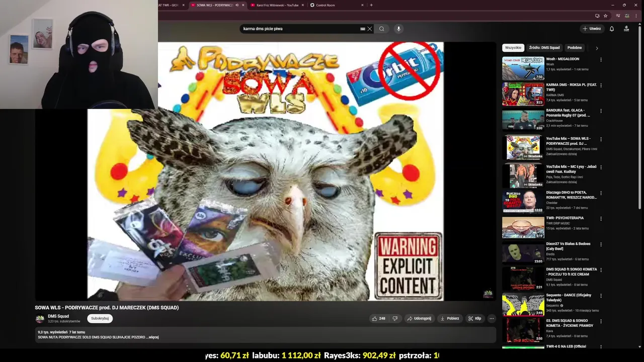Bookmark this page with the star icon
This screenshot has height=362, width=644.
pos(605,16)
